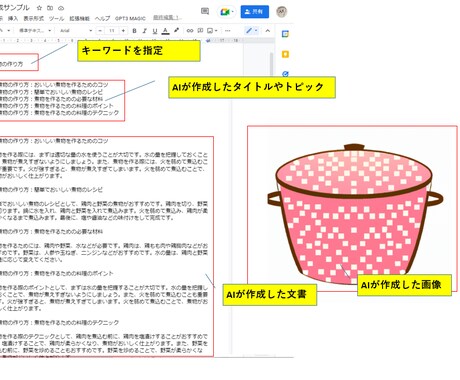Open the highlight color pen tool

(x=176, y=31)
